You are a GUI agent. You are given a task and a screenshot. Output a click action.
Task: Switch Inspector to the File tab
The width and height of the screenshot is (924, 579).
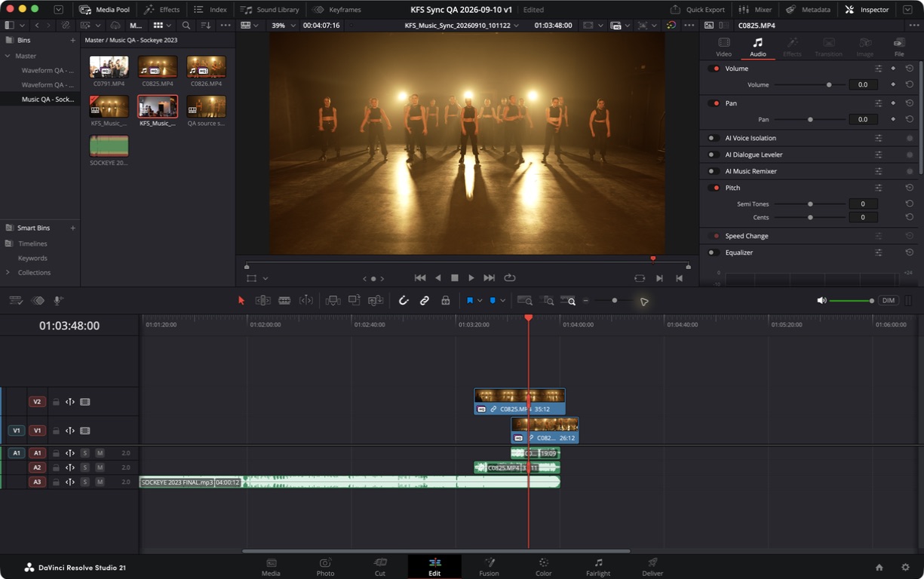coord(899,47)
